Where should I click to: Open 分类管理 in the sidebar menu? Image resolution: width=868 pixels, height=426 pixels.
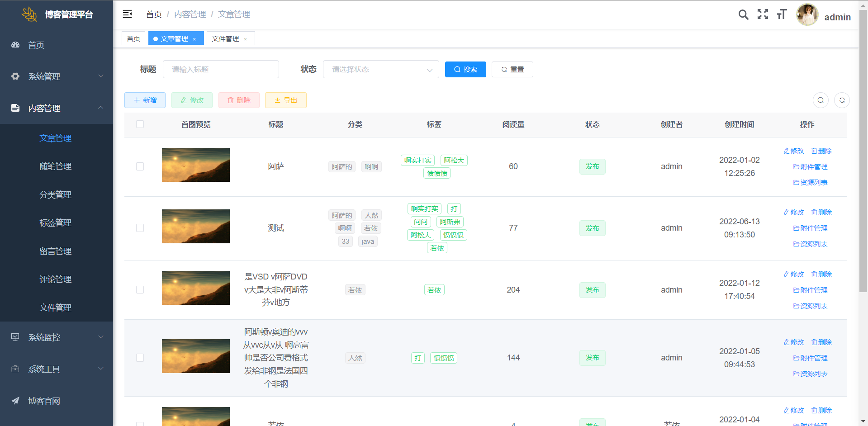(55, 194)
